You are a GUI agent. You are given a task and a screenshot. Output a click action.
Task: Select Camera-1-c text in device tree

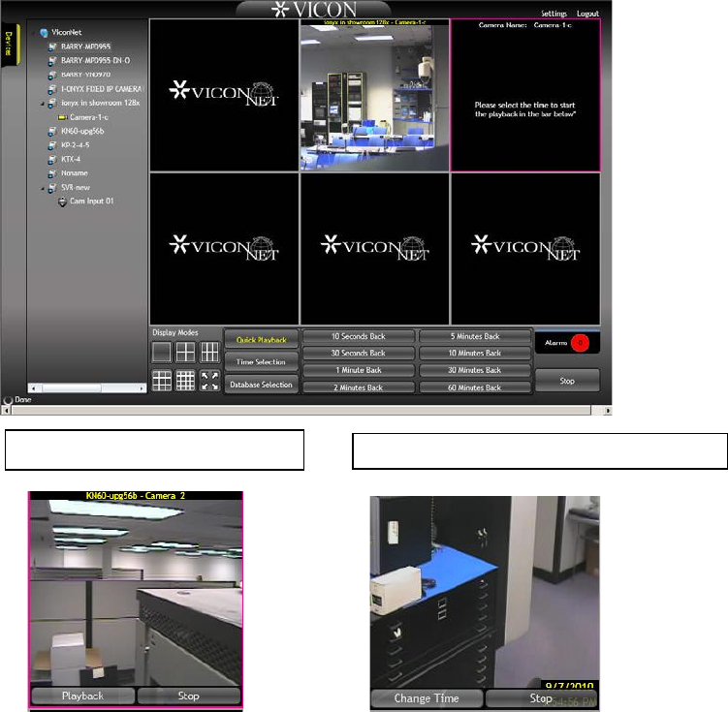tap(89, 117)
